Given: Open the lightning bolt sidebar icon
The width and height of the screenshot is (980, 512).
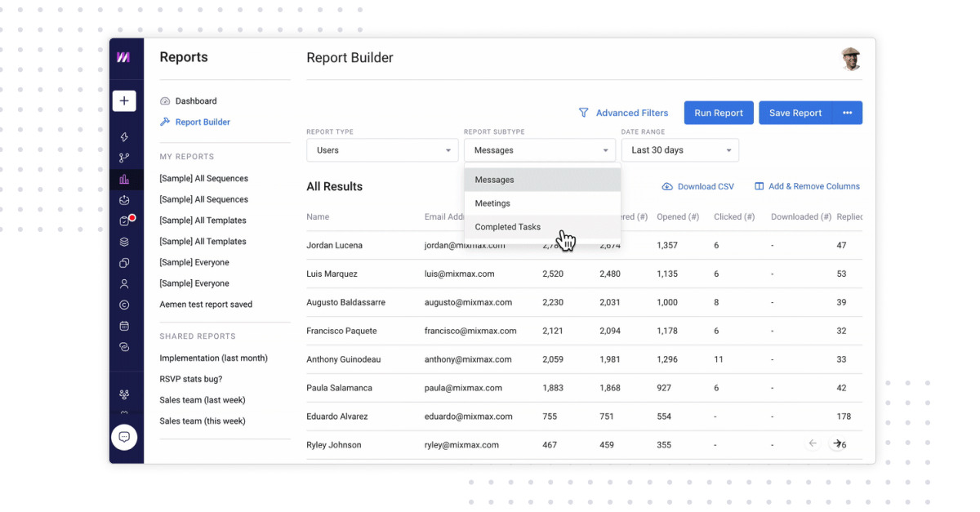Looking at the screenshot, I should pos(124,137).
